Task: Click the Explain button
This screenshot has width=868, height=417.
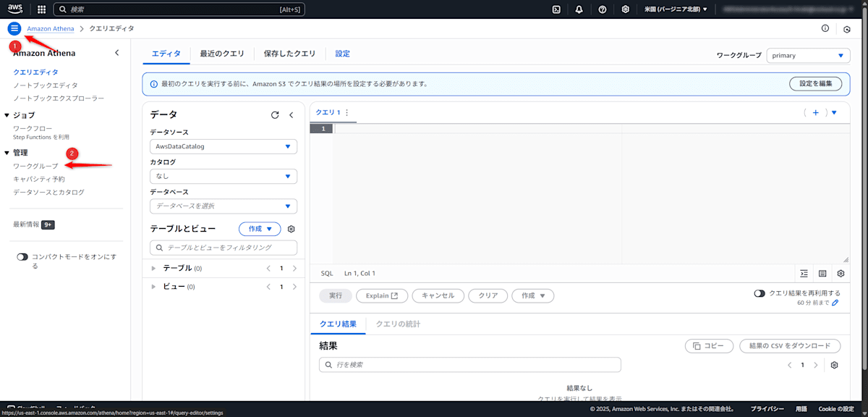Action: tap(382, 295)
